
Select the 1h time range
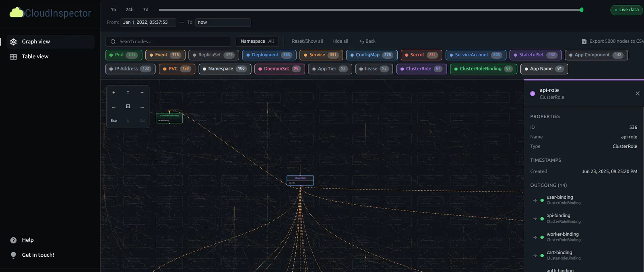[114, 10]
